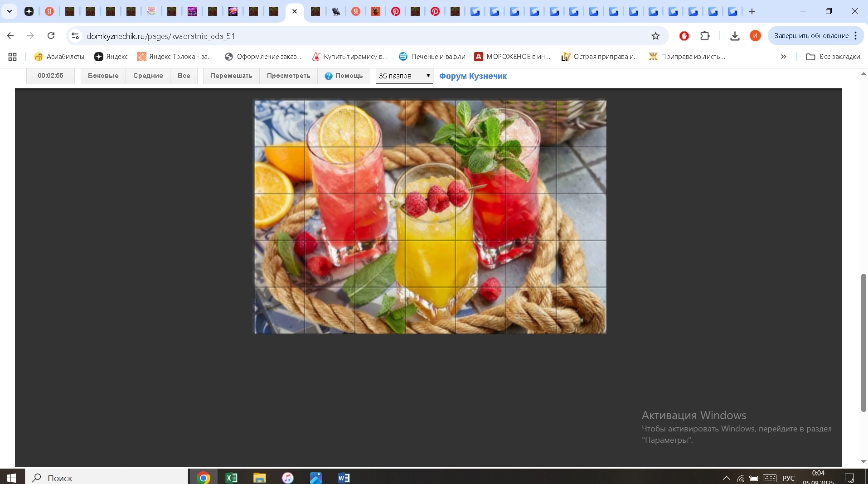Open the Авиабилеты bookmark
Image resolution: width=868 pixels, height=484 pixels.
point(59,57)
